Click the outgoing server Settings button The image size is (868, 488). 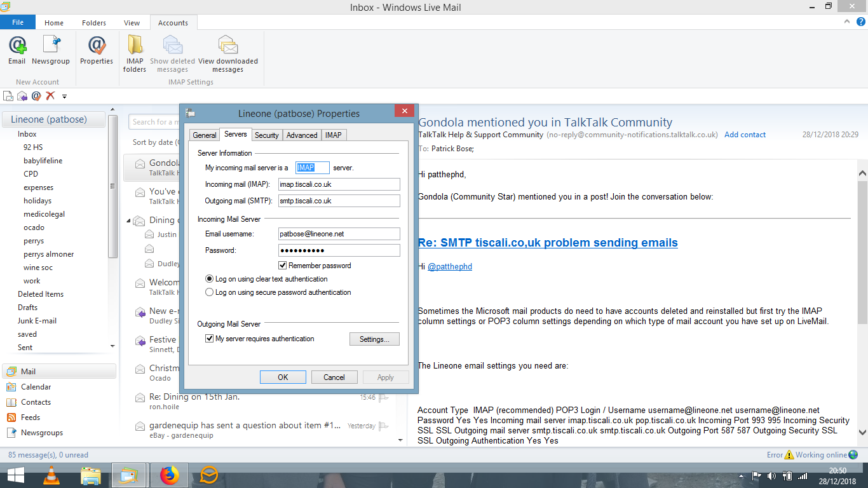(374, 339)
